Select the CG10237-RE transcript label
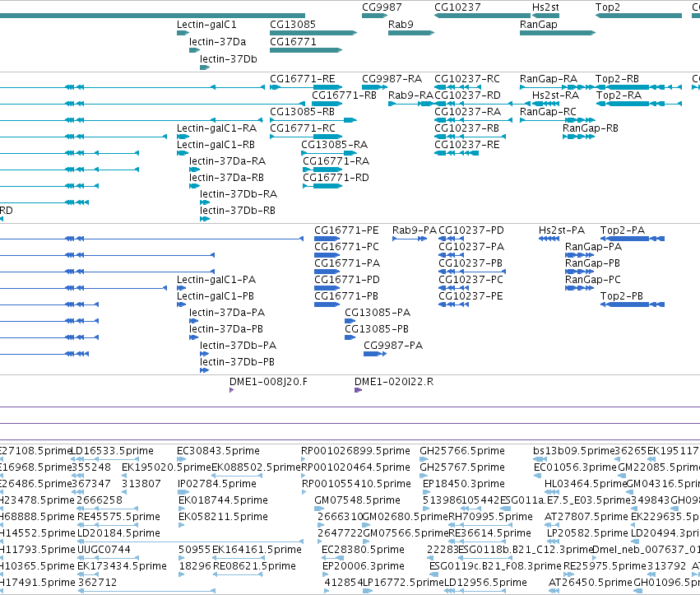Screen dimensions: 700x595 (x=467, y=145)
